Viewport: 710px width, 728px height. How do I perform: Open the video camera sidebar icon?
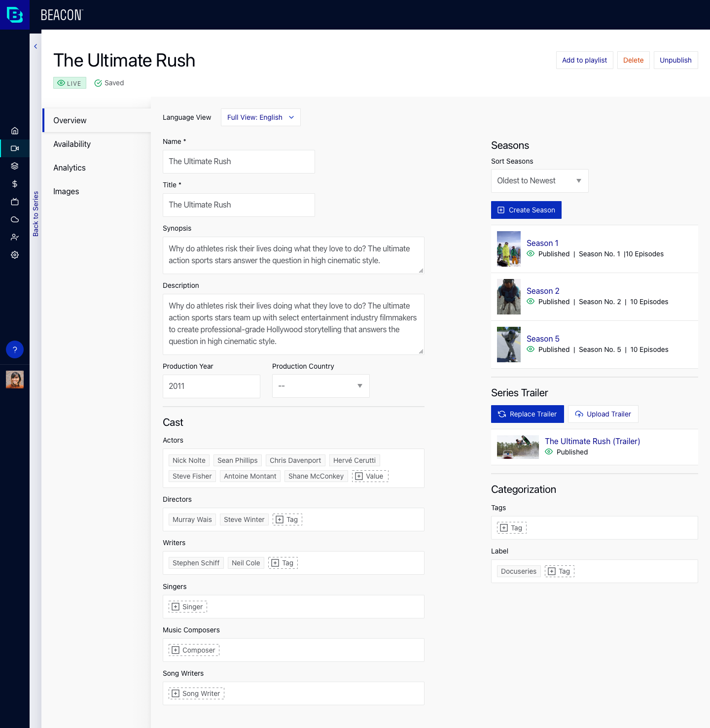pyautogui.click(x=15, y=148)
